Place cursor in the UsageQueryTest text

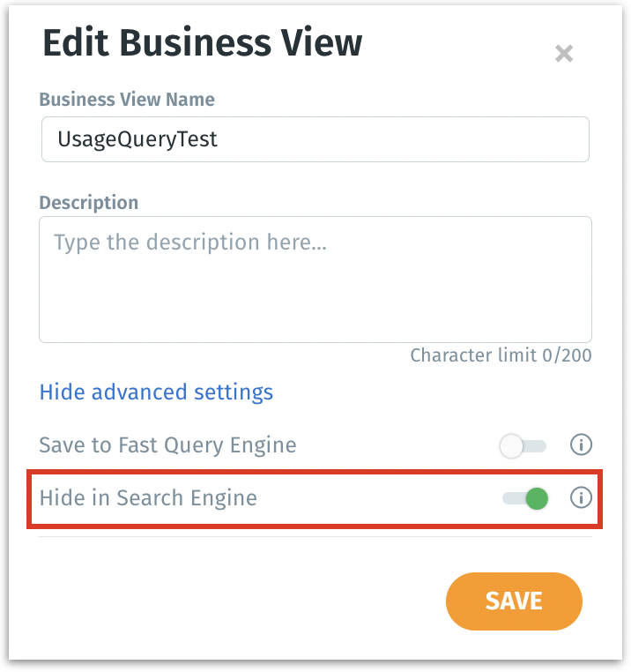coord(137,138)
